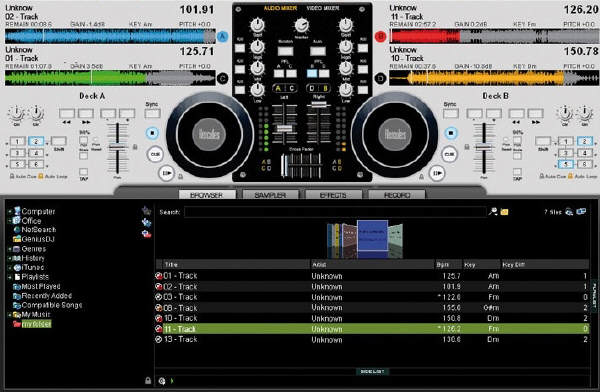Expand the Genres tree node

tap(10, 249)
